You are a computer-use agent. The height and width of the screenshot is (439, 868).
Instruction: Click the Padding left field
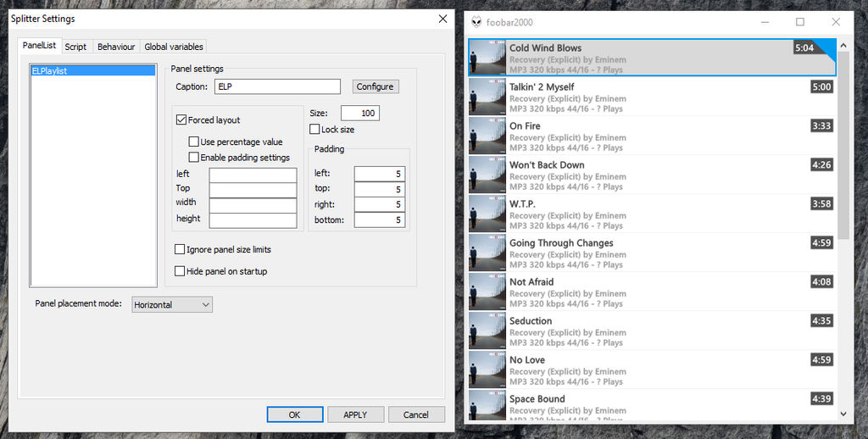click(380, 174)
